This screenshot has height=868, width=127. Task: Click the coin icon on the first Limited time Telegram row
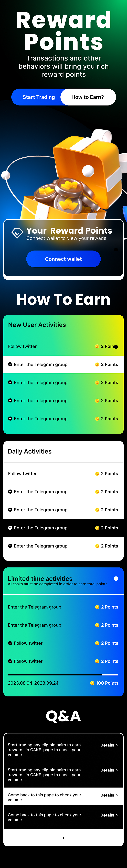click(97, 607)
